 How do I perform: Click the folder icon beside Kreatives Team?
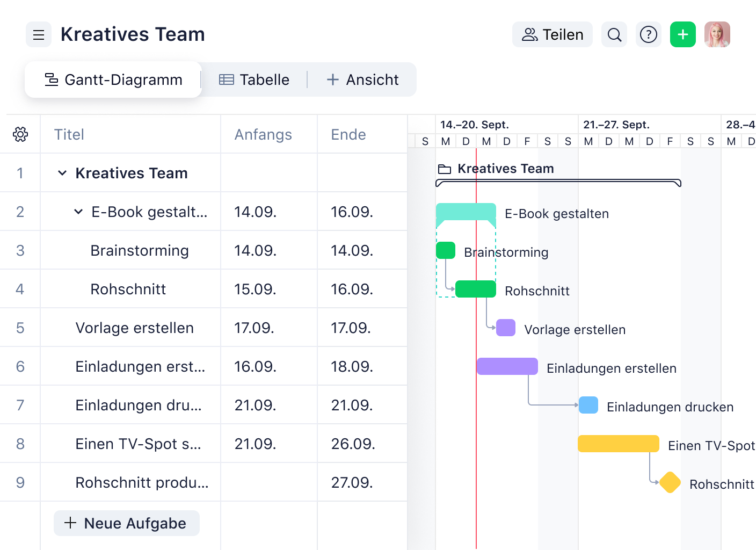(445, 168)
